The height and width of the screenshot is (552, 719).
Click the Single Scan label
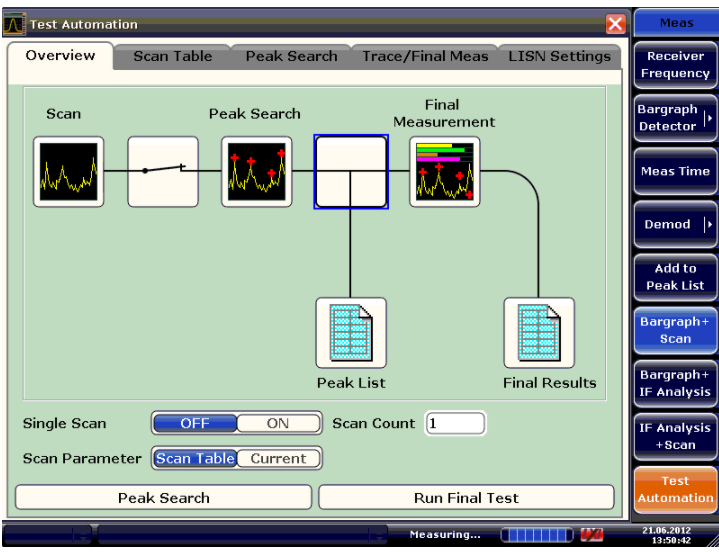coord(65,423)
